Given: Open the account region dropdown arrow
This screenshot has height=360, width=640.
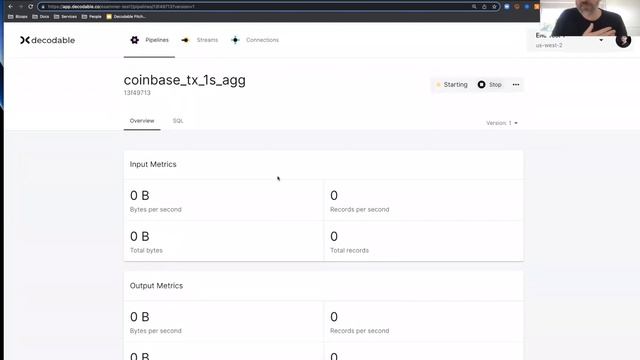Looking at the screenshot, I should [x=601, y=40].
